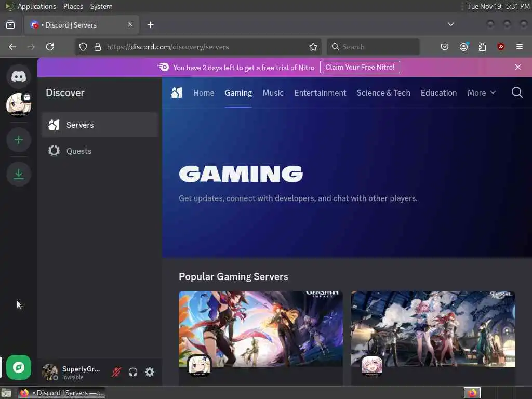
Task: Click the SuperlyGr... user avatar
Action: point(50,372)
